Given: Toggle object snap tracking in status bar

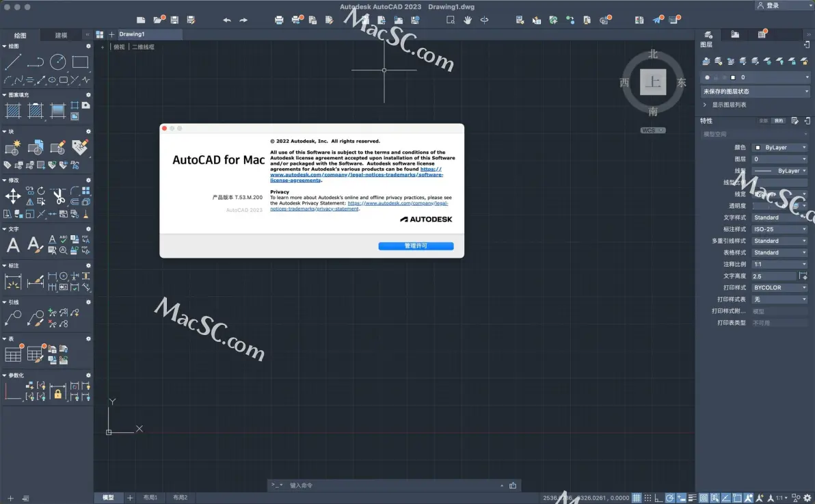Looking at the screenshot, I should pyautogui.click(x=726, y=498).
